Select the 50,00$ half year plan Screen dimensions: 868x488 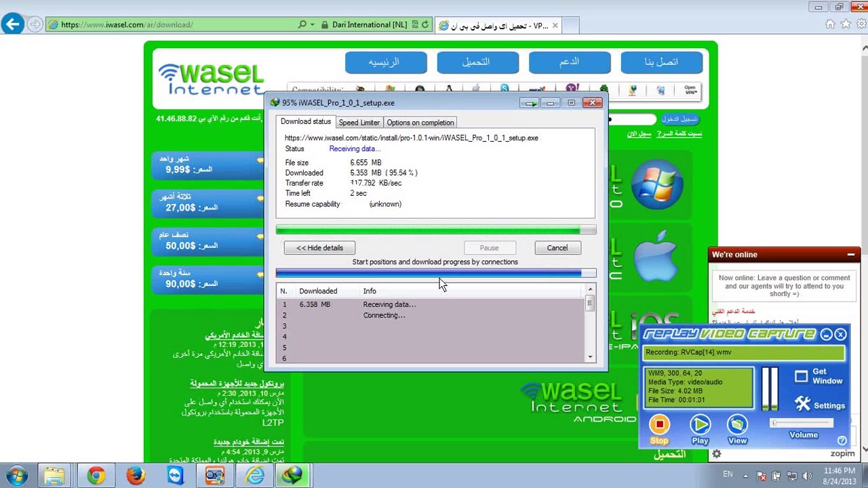coord(209,241)
